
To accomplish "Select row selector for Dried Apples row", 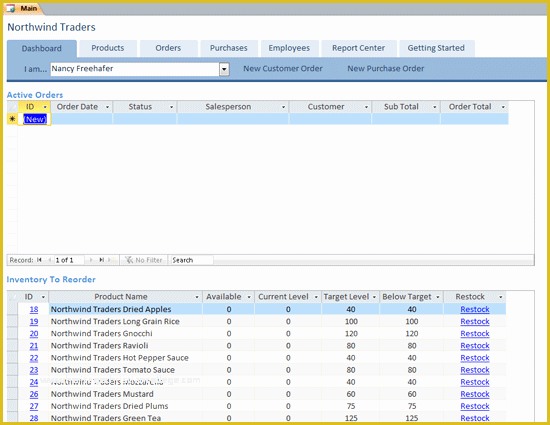I will point(12,309).
